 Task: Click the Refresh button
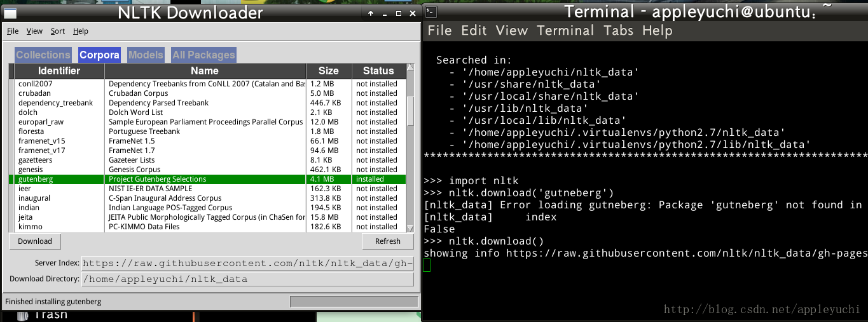click(x=388, y=241)
